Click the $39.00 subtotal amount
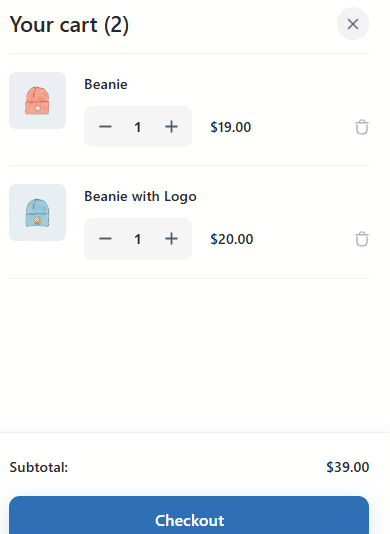Viewport: 390px width, 534px height. point(347,467)
